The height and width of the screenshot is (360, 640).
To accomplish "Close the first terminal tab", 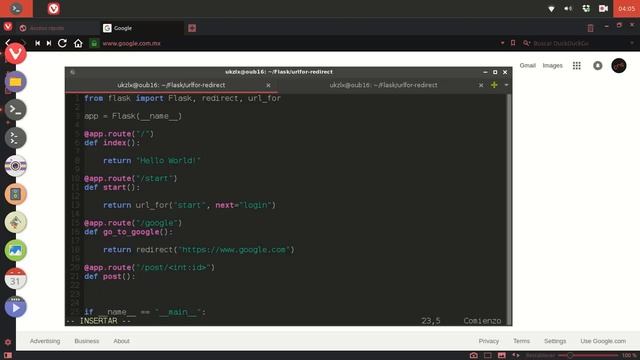I will click(268, 85).
